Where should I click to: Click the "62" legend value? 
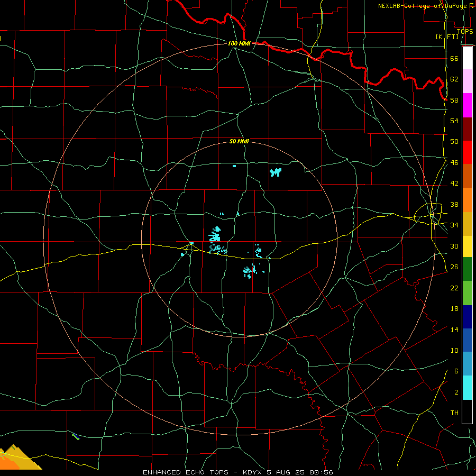pyautogui.click(x=454, y=79)
